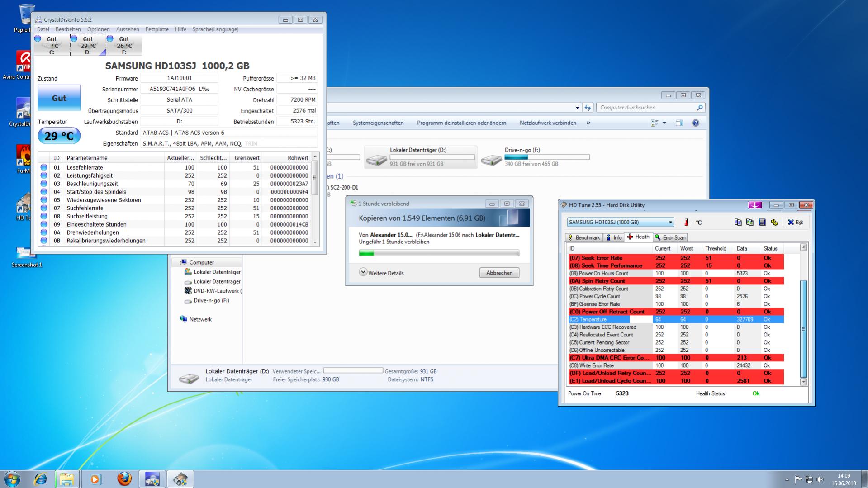The width and height of the screenshot is (868, 488).
Task: Open HD Tune options icon
Action: (774, 222)
